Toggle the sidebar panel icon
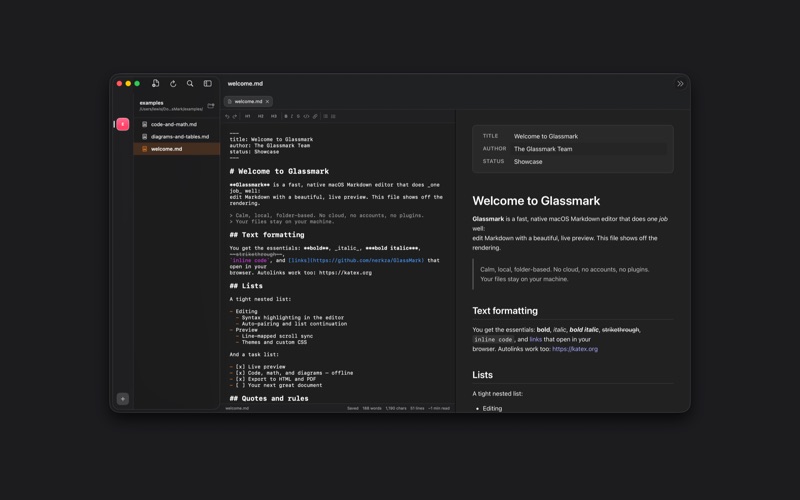This screenshot has width=800, height=500. coord(208,84)
